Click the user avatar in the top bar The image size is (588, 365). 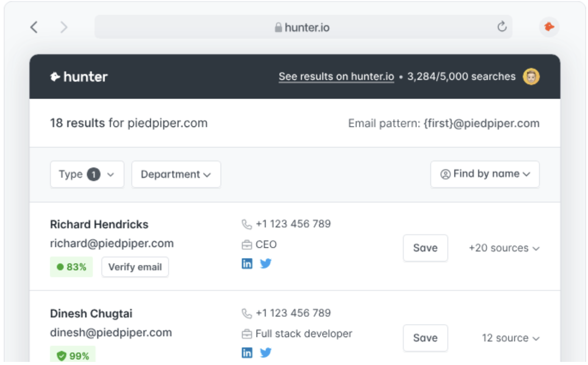pyautogui.click(x=532, y=76)
